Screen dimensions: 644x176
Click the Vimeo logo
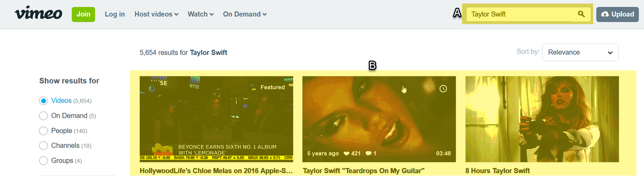[x=39, y=13]
